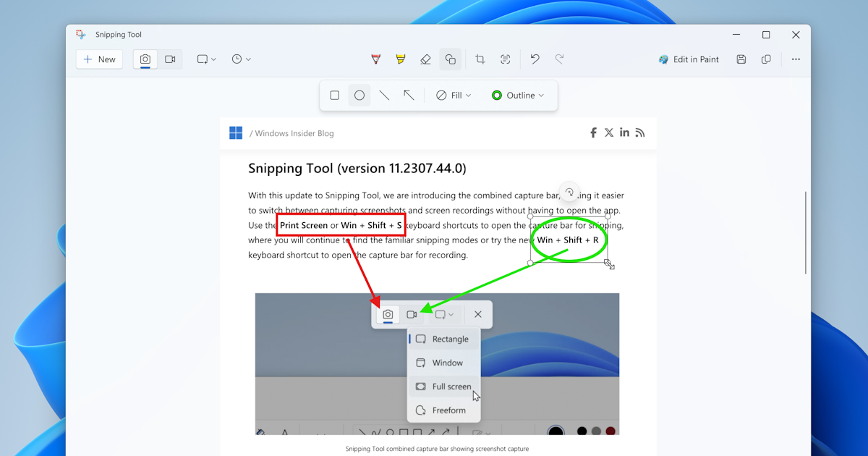The height and width of the screenshot is (456, 868).
Task: Open the snipping mode dropdown
Action: click(206, 59)
